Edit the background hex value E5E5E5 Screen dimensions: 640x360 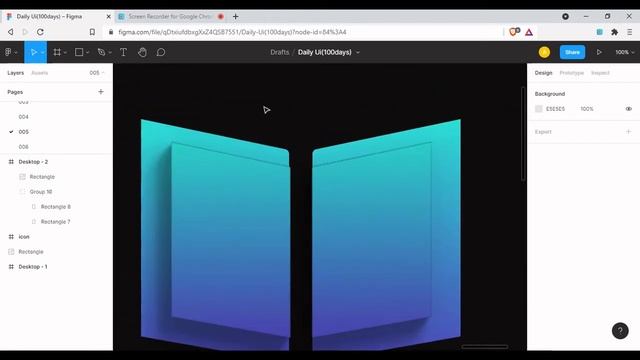(556, 109)
